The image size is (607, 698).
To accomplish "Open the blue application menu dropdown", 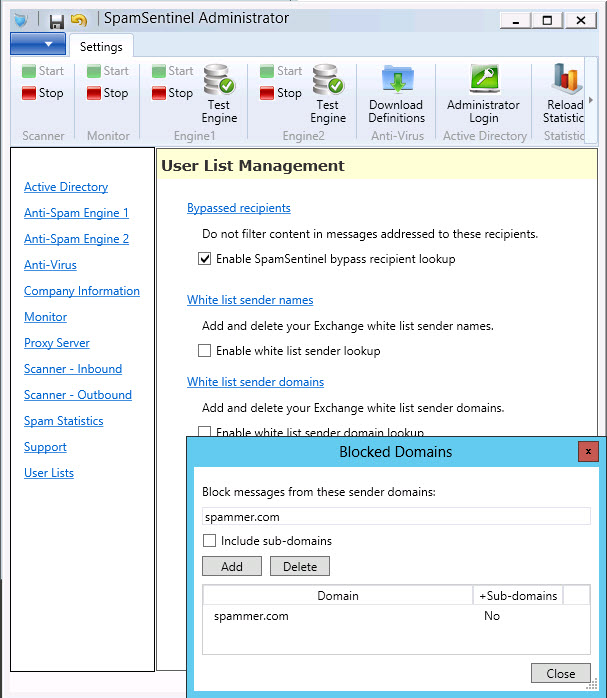I will 38,44.
